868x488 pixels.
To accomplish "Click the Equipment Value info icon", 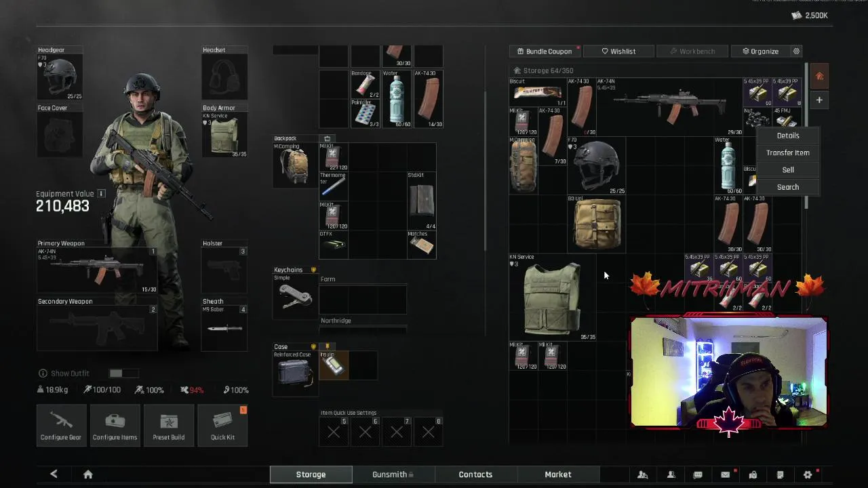I will click(101, 194).
